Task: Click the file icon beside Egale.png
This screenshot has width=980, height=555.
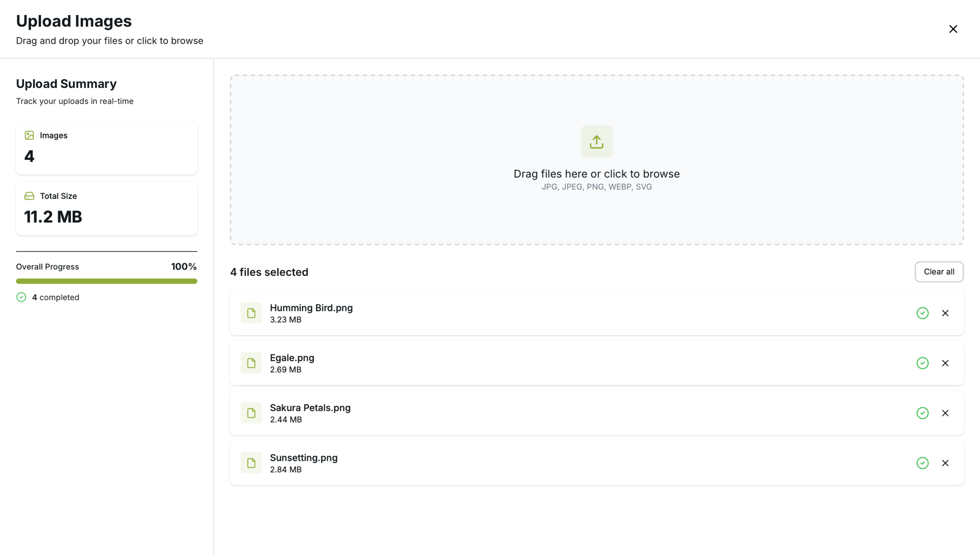Action: 251,363
